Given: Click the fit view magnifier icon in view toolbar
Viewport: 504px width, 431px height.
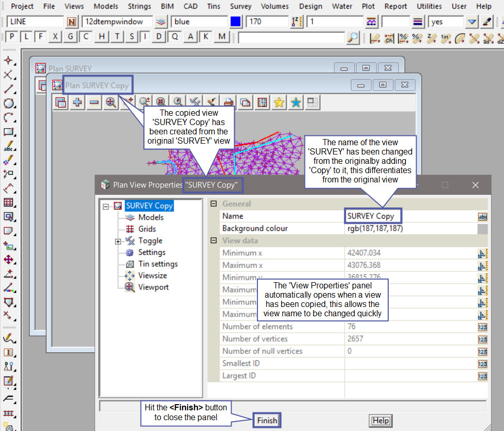Looking at the screenshot, I should [111, 102].
